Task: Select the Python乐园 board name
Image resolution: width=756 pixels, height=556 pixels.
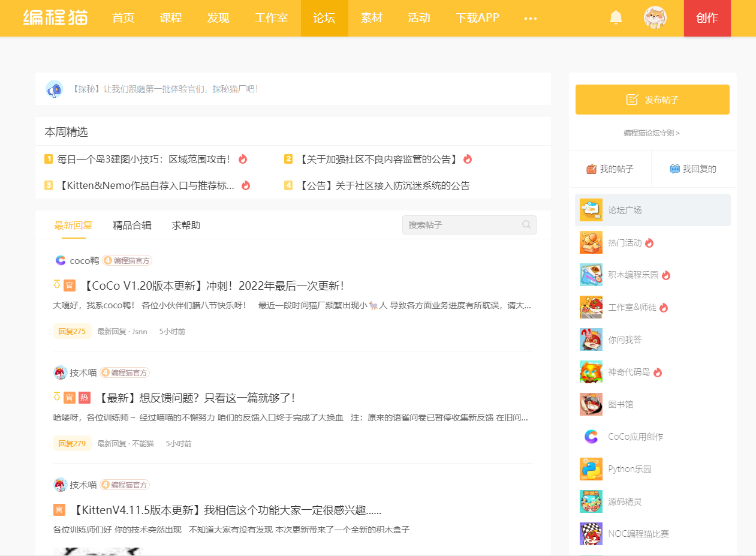Action: coord(630,469)
